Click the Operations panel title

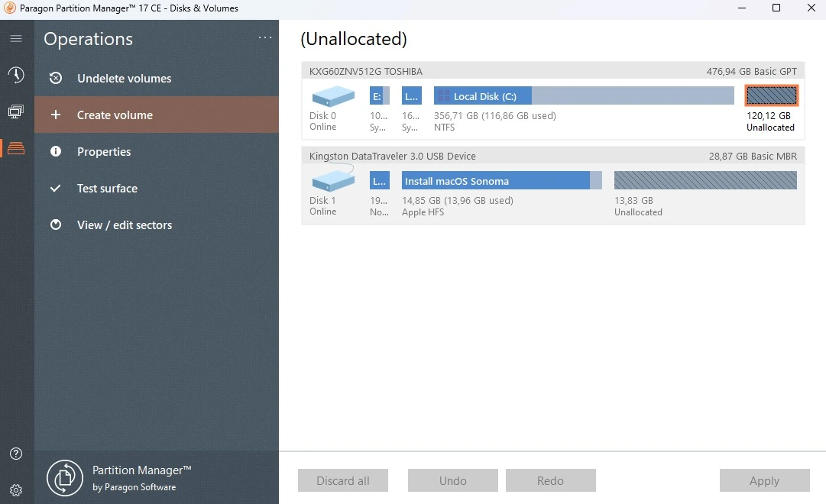88,39
